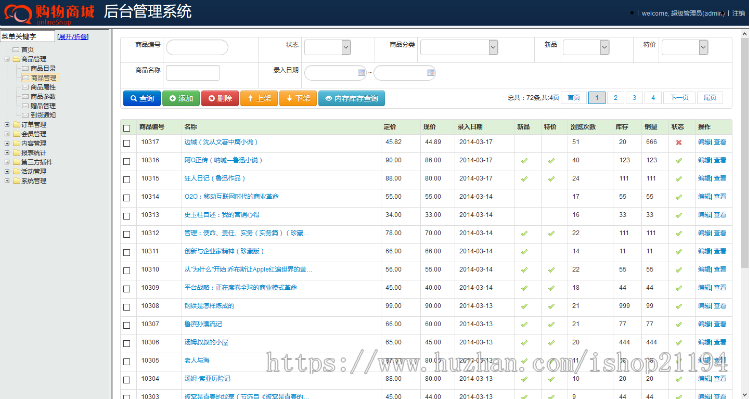The height and width of the screenshot is (399, 750).
Task: Click 编辑 edit link in row 10317
Action: (x=704, y=142)
